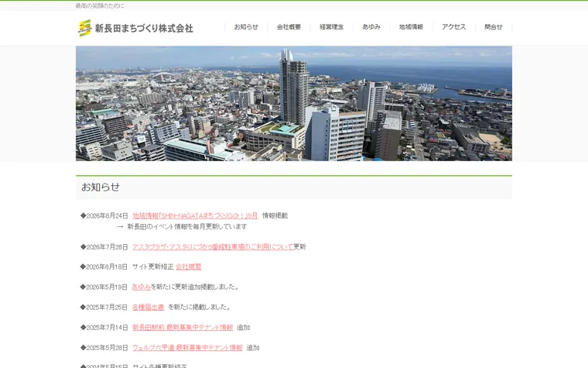588x368 pixels.
Task: Click the 新長田まちづくり株式会社 site title
Action: pos(144,28)
